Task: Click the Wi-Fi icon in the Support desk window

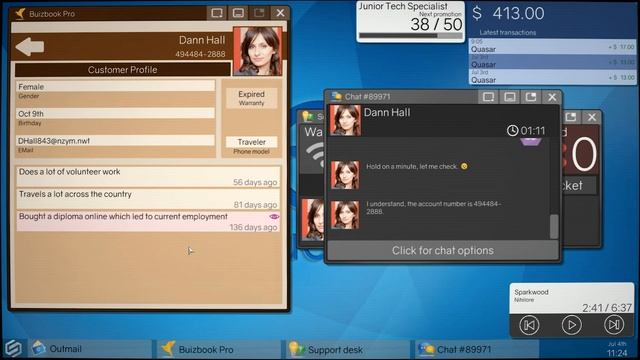Action: 315,156
